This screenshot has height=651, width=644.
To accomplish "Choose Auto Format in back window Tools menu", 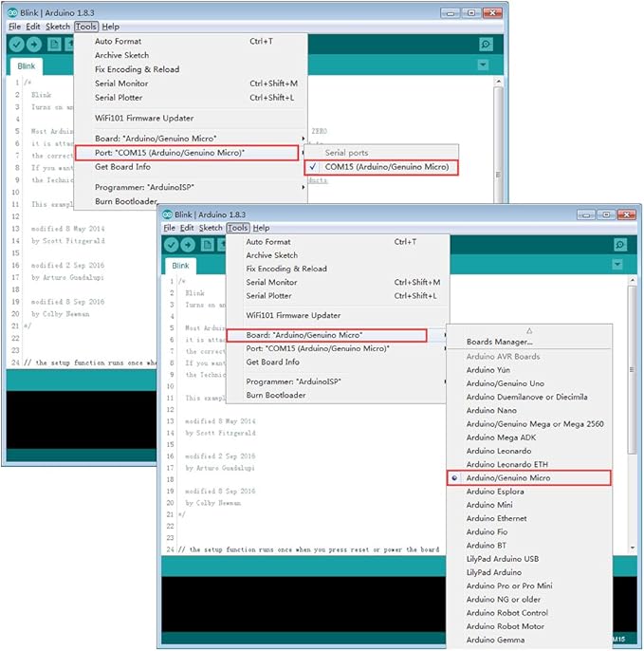I will click(x=191, y=42).
